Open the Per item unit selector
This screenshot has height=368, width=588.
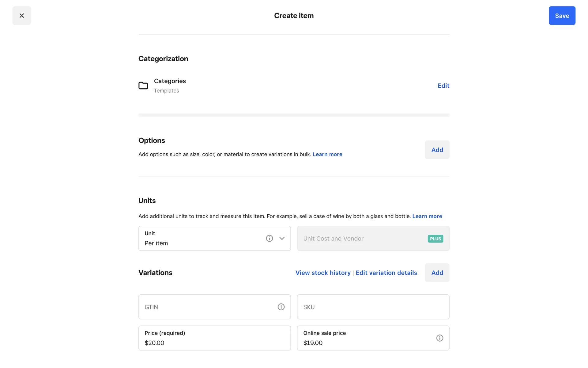click(x=199, y=239)
